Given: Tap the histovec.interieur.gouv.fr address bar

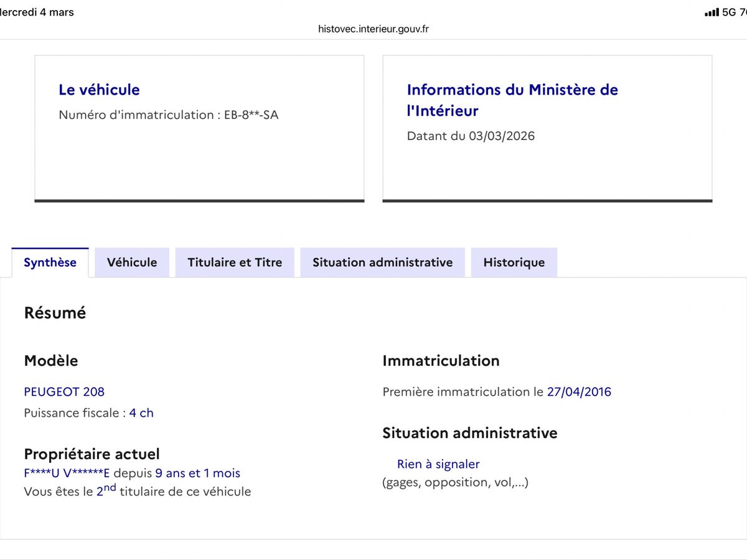Looking at the screenshot, I should click(373, 29).
